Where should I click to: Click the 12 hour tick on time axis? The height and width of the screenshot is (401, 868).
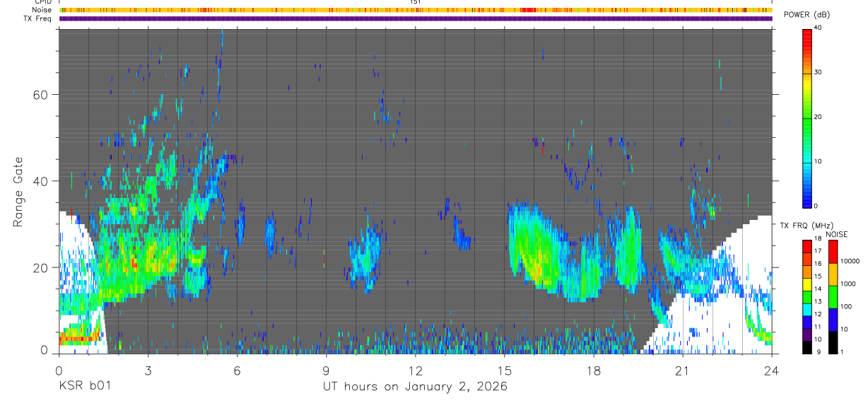pyautogui.click(x=415, y=371)
